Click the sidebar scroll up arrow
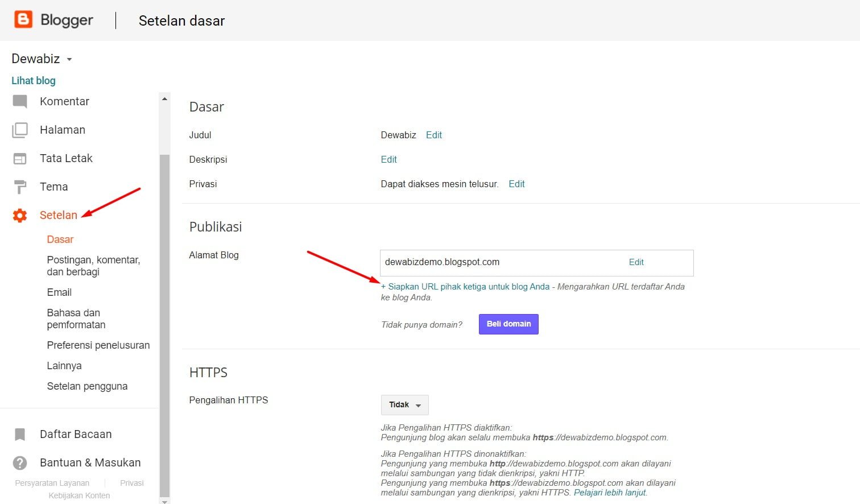 [164, 99]
